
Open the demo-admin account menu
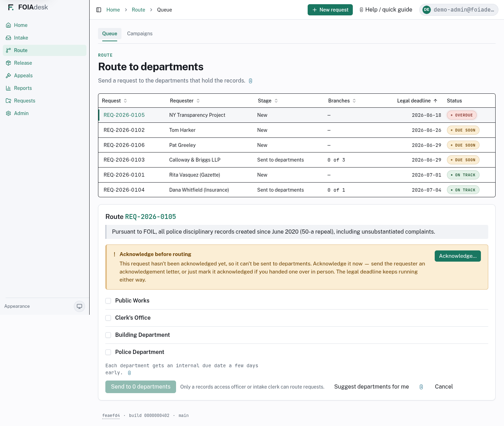tap(459, 10)
